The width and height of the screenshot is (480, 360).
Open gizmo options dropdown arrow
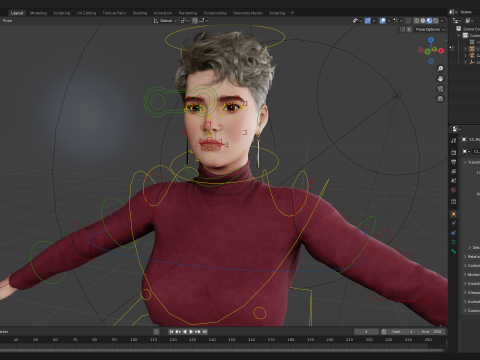tap(374, 21)
